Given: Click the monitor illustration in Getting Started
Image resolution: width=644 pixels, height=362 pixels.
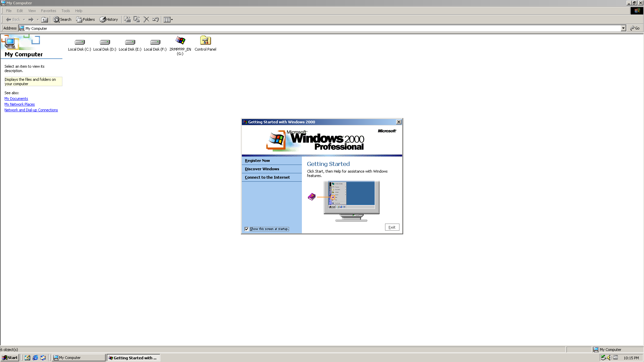Looking at the screenshot, I should tap(352, 201).
